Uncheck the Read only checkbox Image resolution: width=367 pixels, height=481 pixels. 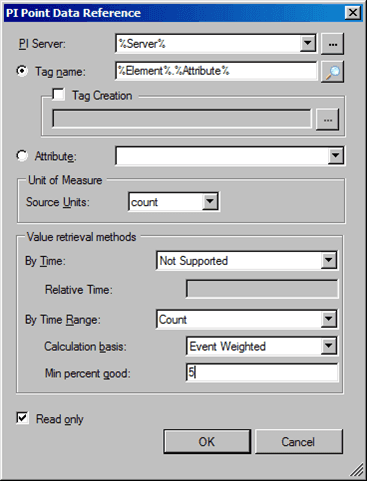22,418
